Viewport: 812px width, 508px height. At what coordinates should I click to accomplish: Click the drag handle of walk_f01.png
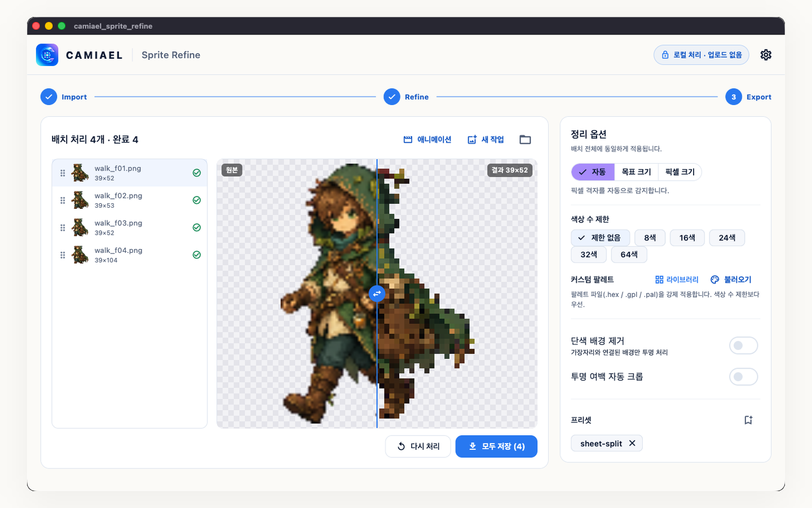63,173
